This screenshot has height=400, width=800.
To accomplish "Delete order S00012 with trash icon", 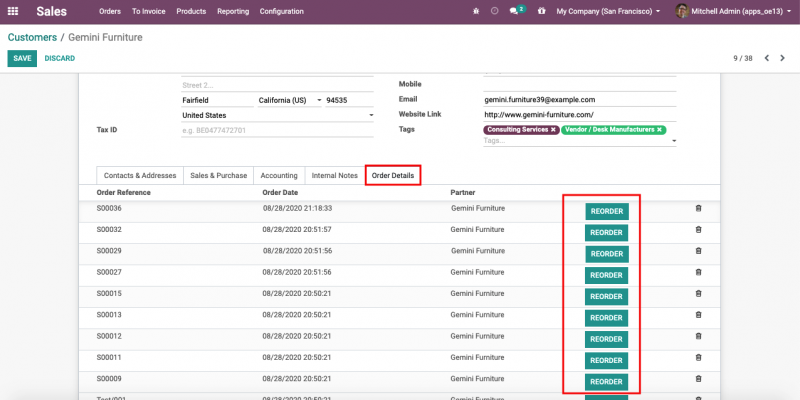I will (698, 336).
